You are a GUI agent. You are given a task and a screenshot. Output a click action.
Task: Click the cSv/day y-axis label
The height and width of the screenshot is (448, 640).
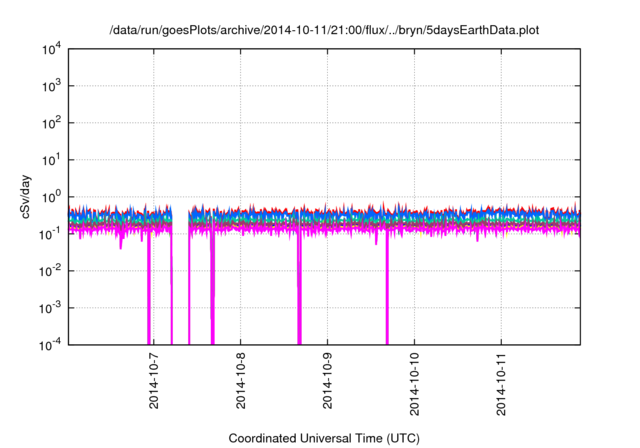(26, 197)
